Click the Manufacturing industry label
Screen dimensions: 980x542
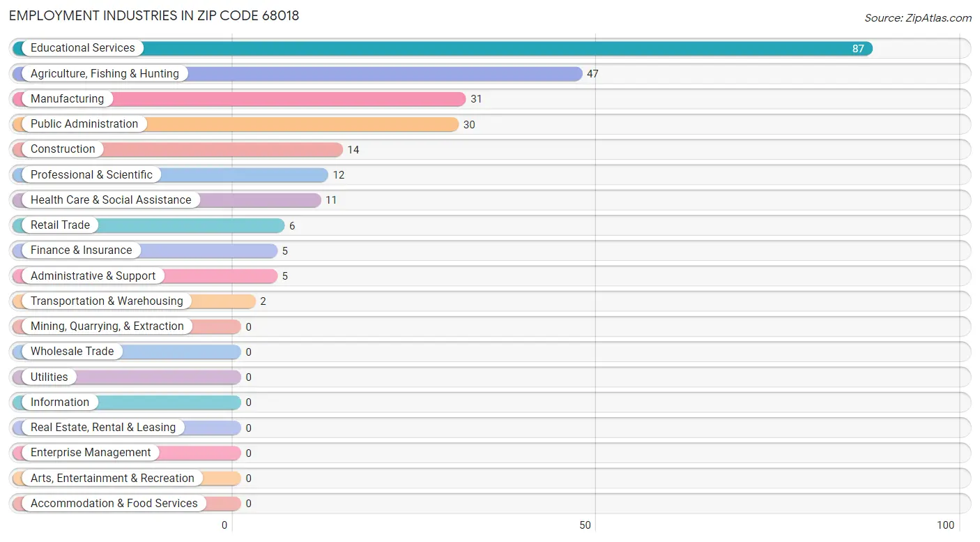(67, 98)
